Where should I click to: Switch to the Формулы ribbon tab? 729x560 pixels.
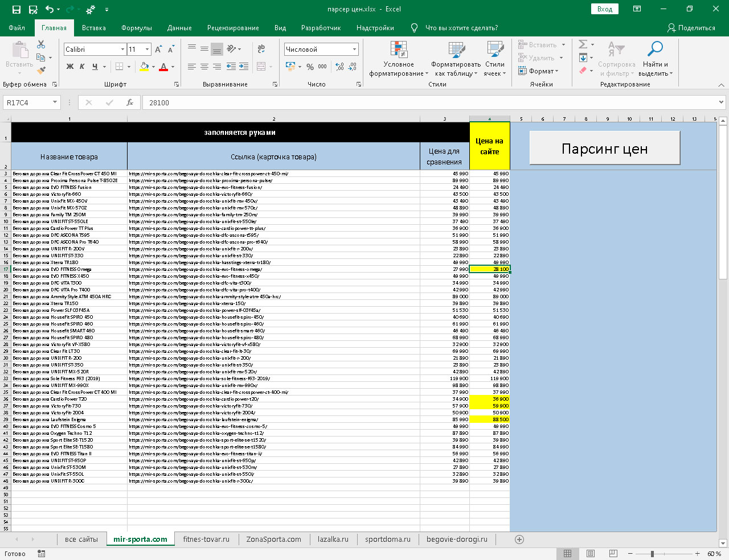tap(137, 28)
